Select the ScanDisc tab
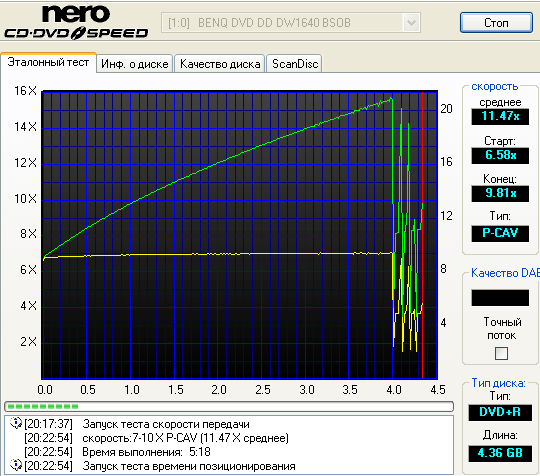The width and height of the screenshot is (540, 476). click(294, 64)
